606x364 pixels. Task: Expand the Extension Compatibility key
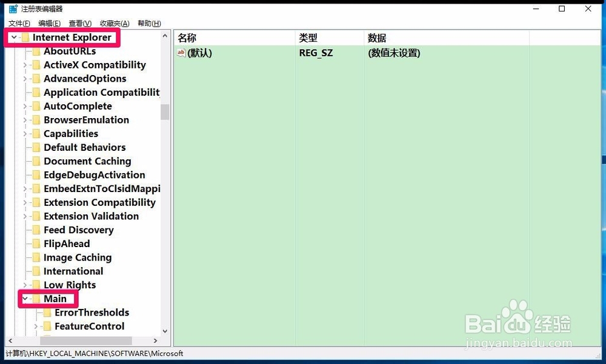pos(25,202)
